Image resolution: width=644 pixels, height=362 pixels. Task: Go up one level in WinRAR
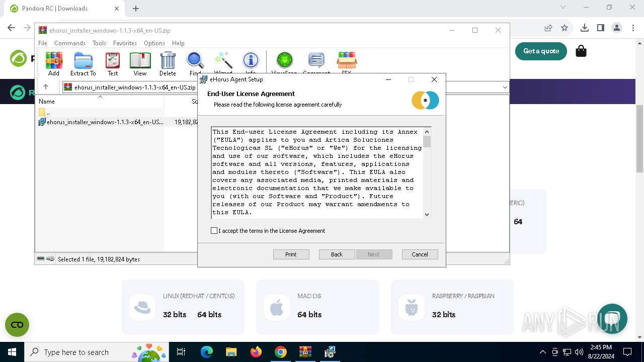[46, 87]
